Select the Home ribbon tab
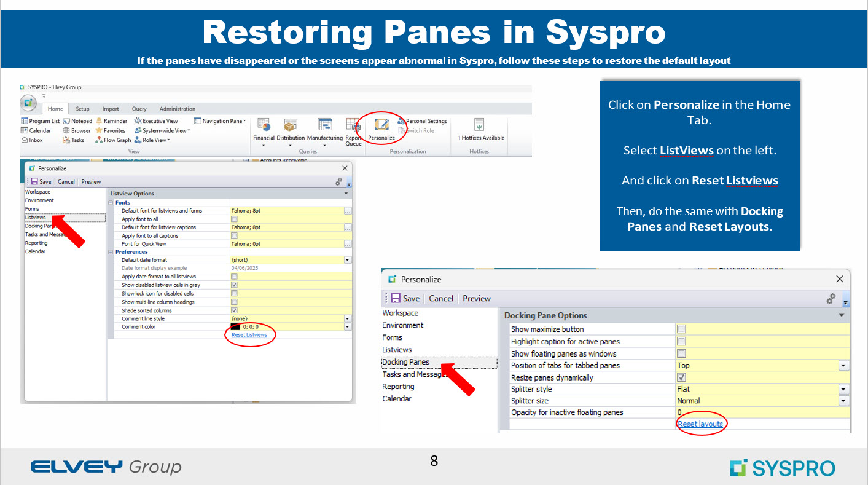 pyautogui.click(x=55, y=109)
